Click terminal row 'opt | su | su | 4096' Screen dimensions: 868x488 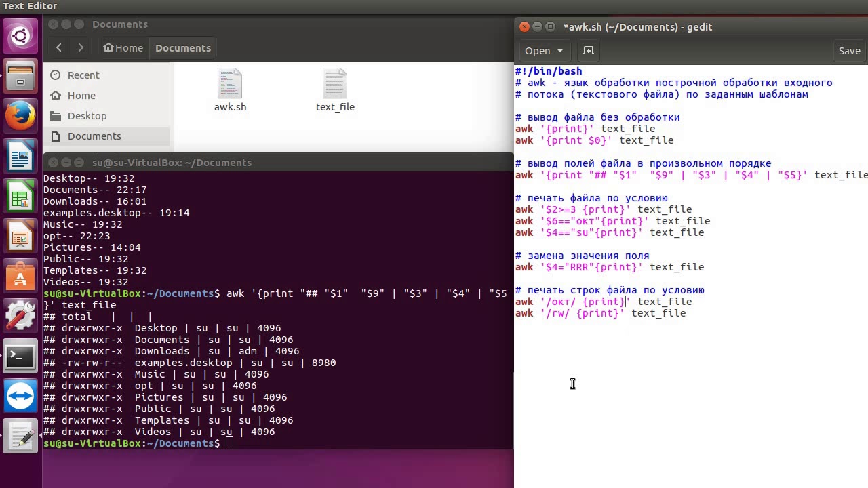coord(150,386)
